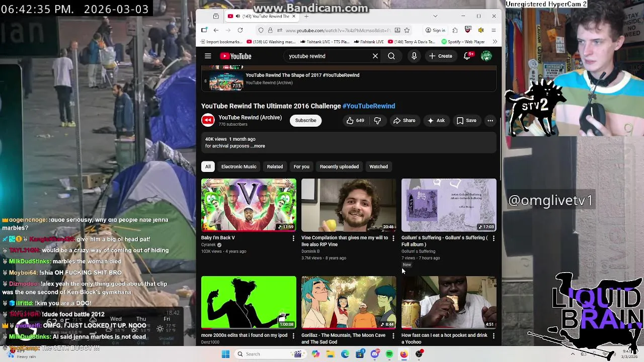Open the site padlock information
This screenshot has height=362, width=644.
[269, 30]
